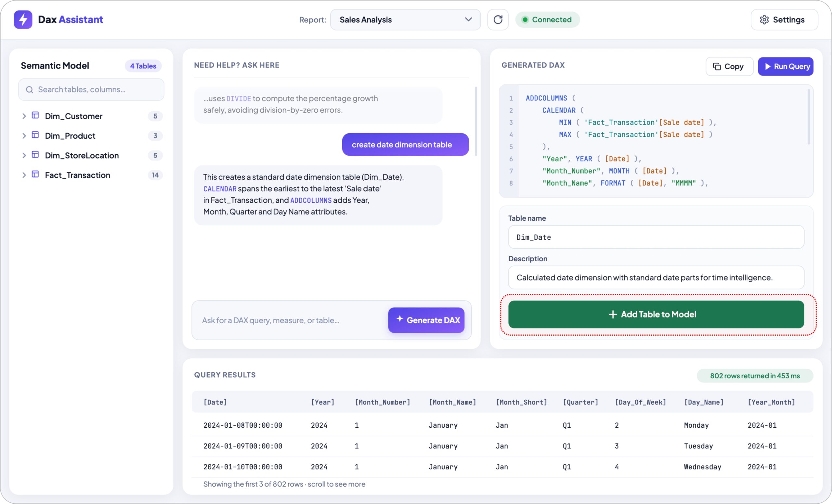Click the [Day_Name] column header
Viewport: 832px width, 504px height.
pos(704,402)
